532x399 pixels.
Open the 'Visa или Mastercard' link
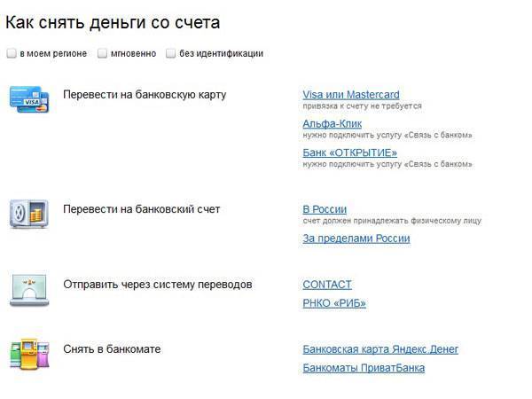click(351, 95)
